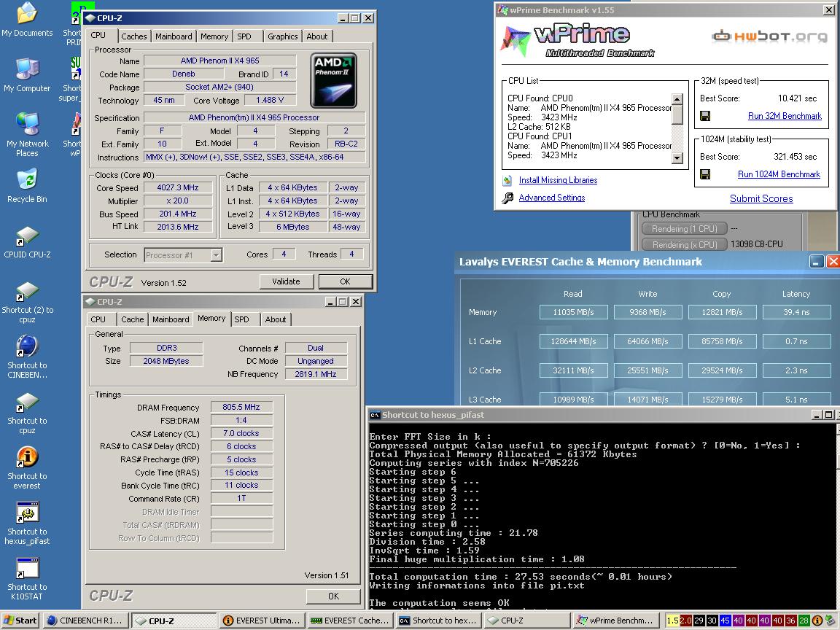Click the Run 32M Benchmark link
This screenshot has height=630, width=840.
coord(785,116)
